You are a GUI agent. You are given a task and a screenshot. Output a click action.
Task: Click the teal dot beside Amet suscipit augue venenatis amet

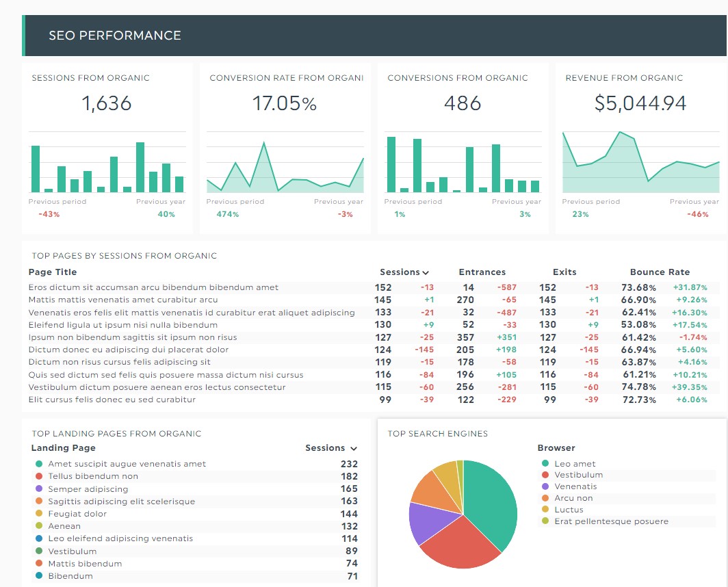point(39,464)
